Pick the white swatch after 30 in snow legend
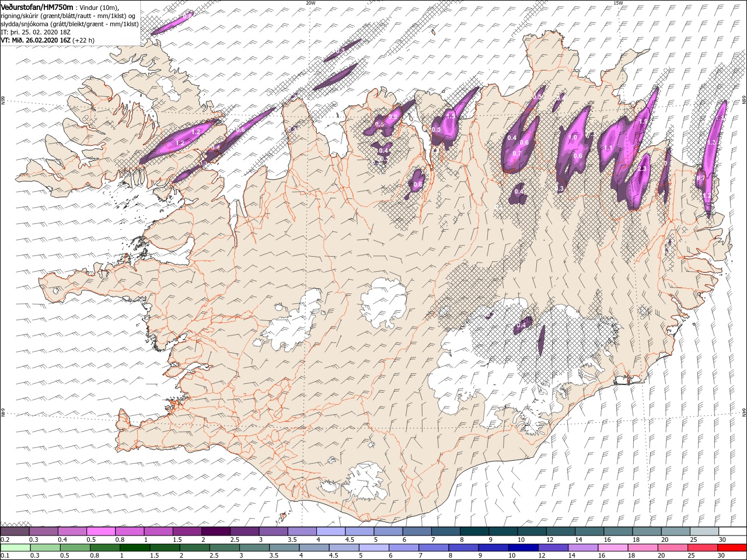The image size is (747, 560). [732, 531]
